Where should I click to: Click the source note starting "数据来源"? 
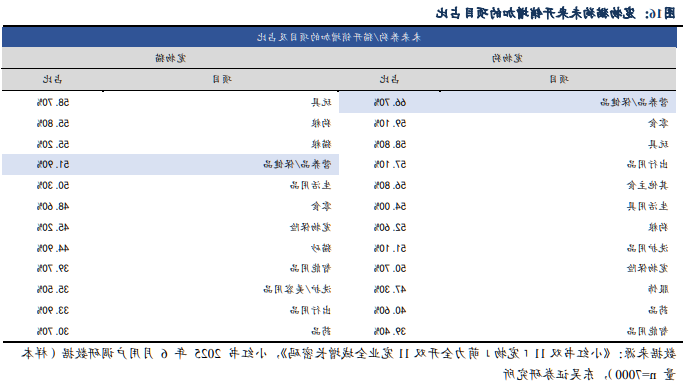pyautogui.click(x=349, y=364)
